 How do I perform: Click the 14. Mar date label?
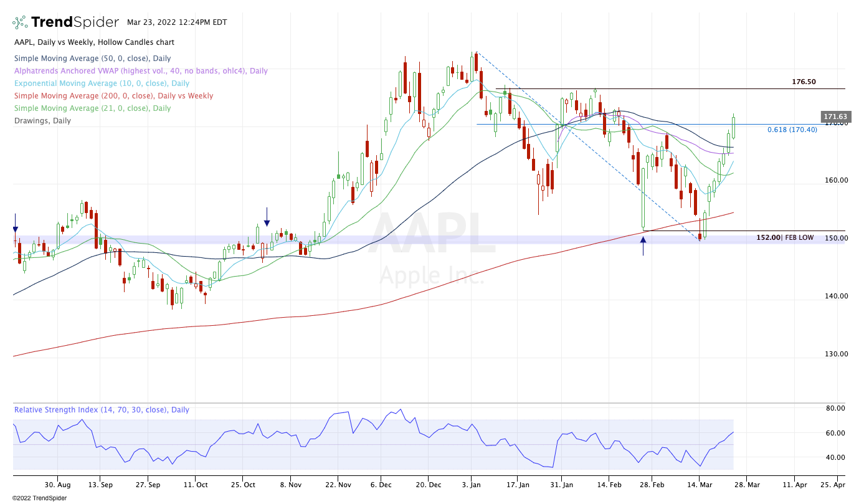(x=700, y=484)
